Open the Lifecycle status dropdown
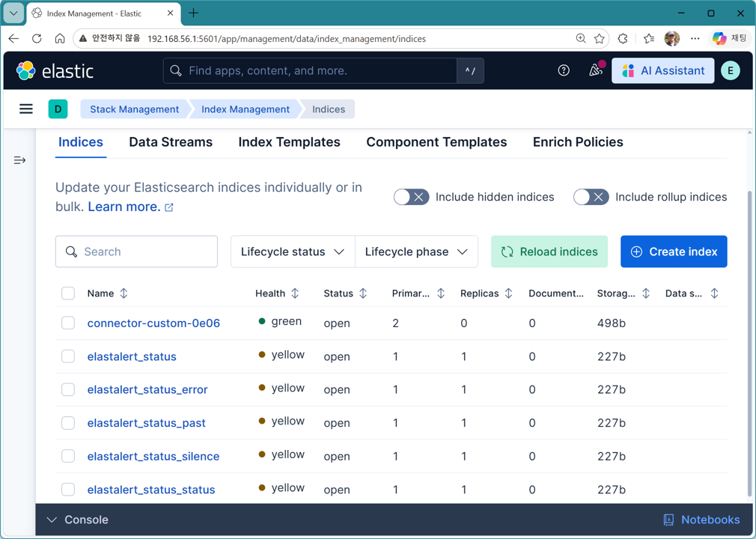The width and height of the screenshot is (756, 539). click(292, 252)
